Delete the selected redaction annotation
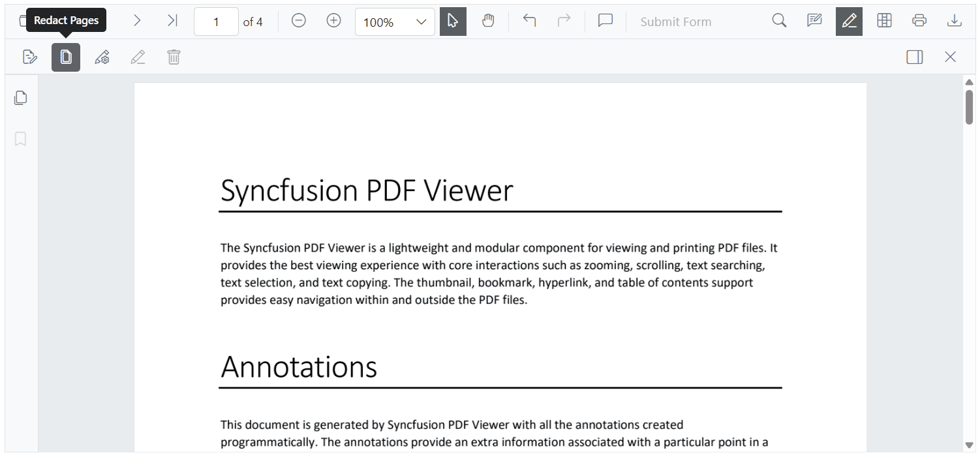 (x=173, y=57)
